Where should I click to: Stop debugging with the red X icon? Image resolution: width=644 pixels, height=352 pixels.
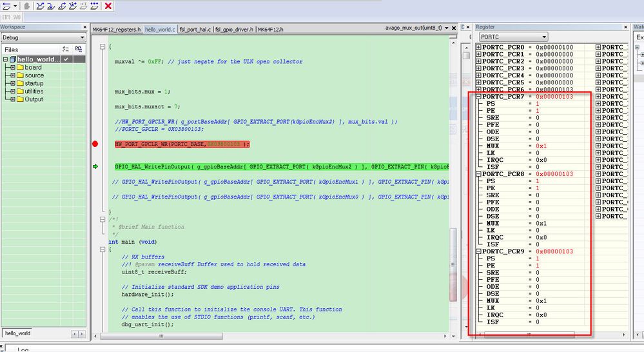(x=108, y=6)
